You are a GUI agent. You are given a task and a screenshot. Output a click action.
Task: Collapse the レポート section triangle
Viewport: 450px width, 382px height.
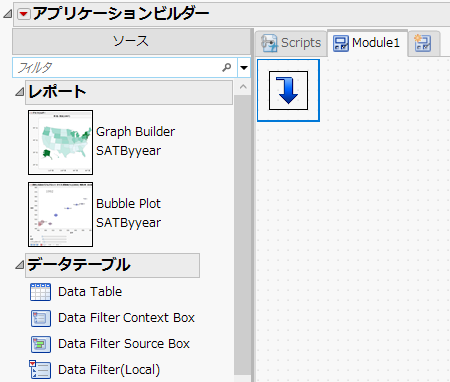pyautogui.click(x=20, y=92)
